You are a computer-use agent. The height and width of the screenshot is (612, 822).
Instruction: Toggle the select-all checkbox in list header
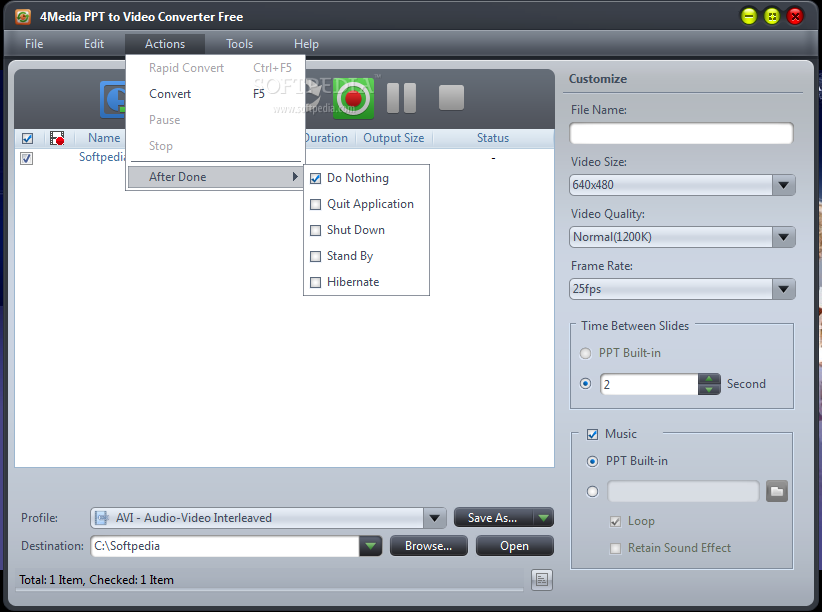(27, 138)
